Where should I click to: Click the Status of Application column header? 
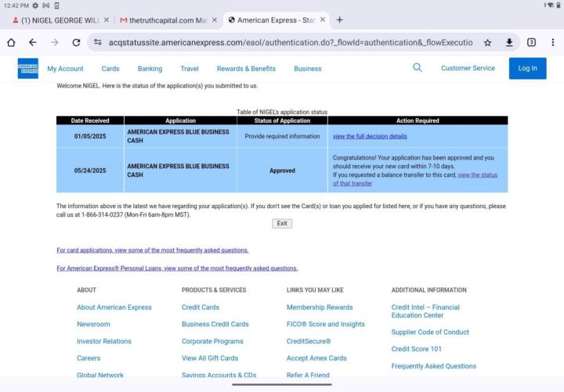[282, 120]
